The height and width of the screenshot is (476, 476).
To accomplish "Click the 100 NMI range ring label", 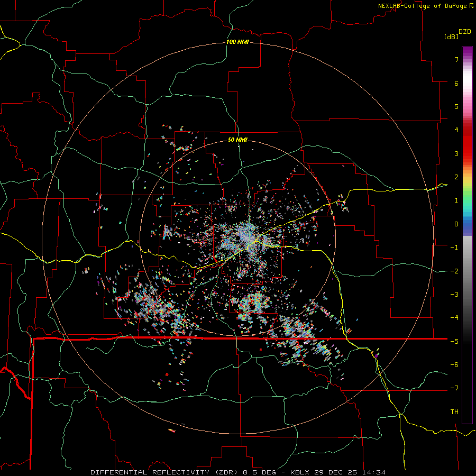I will coord(237,42).
